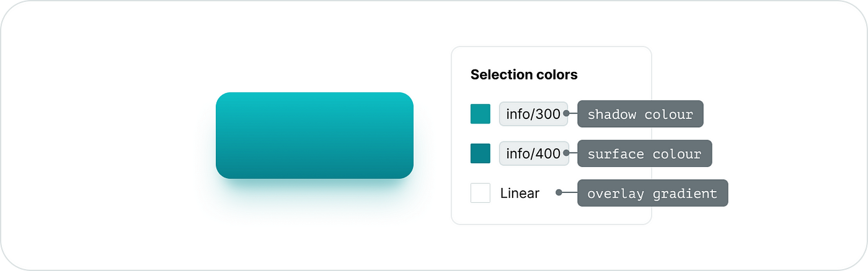Click the "surface colour" annotation tag
This screenshot has width=868, height=271.
click(x=644, y=153)
